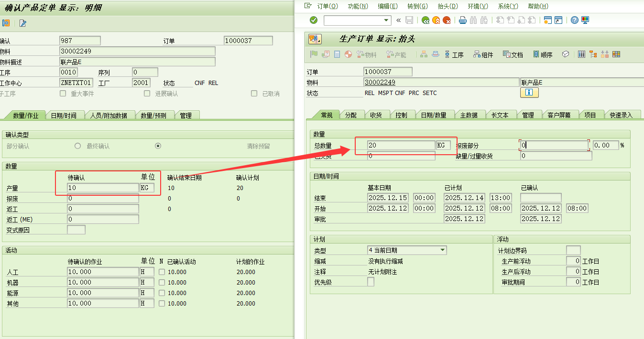The image size is (644, 339).
Task: Click the blue status info icon
Action: point(529,93)
